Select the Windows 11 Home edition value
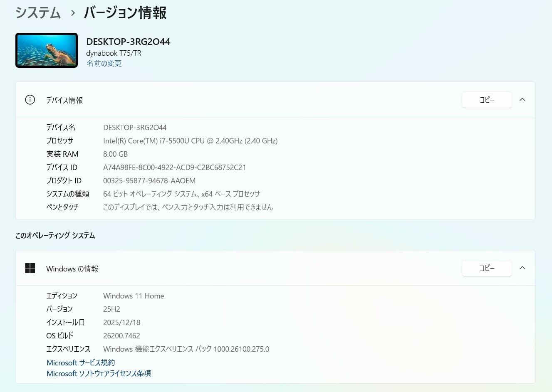The width and height of the screenshot is (552, 392). (x=134, y=296)
